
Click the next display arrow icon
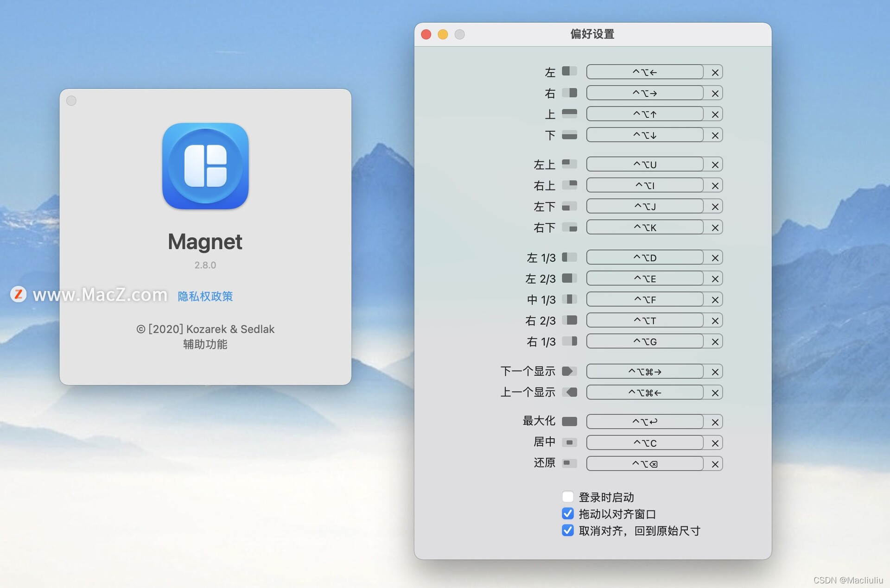pyautogui.click(x=569, y=371)
